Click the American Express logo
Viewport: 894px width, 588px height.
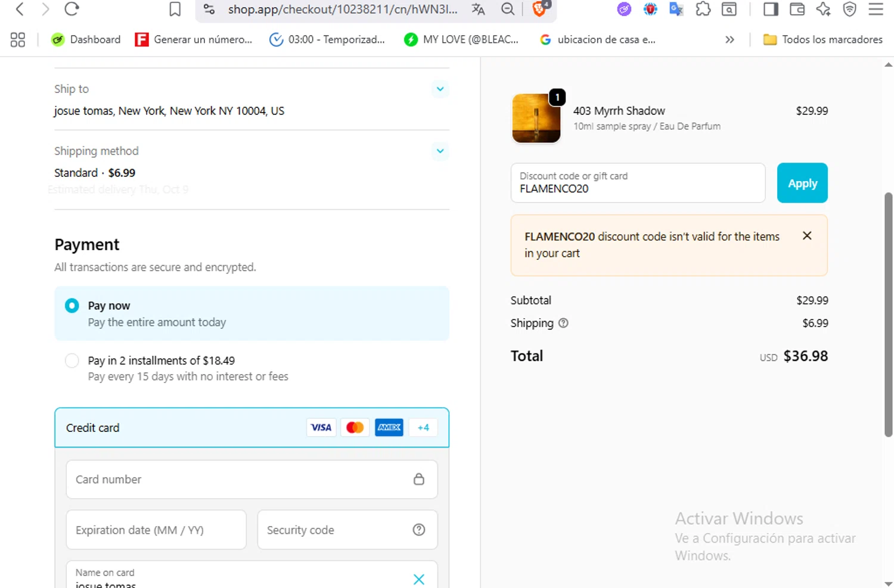click(389, 427)
